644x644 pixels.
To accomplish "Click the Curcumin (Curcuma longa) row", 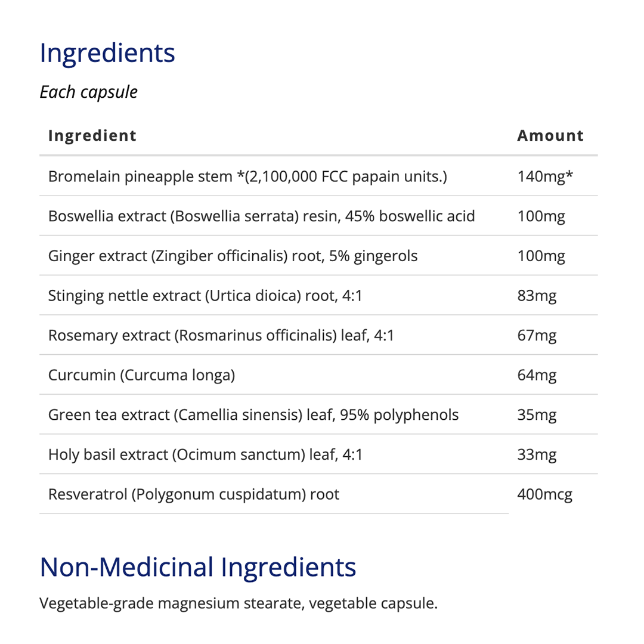I will (x=141, y=375).
